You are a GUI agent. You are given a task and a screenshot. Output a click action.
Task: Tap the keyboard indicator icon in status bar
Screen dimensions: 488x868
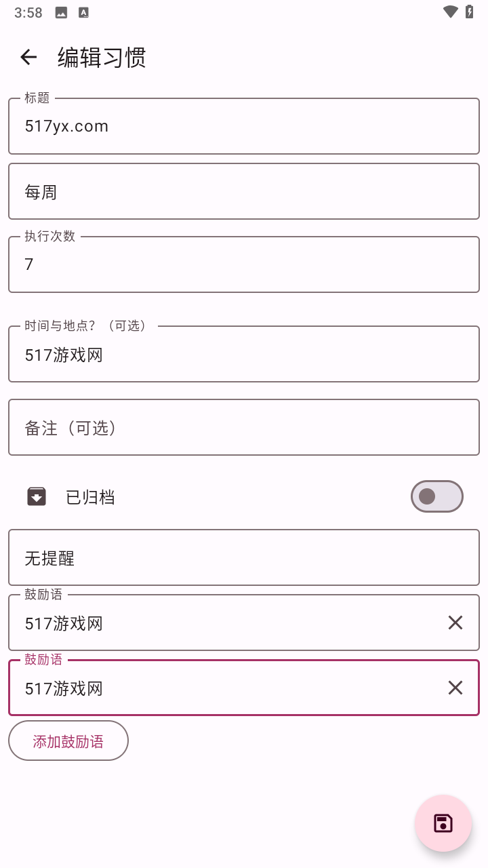(83, 12)
